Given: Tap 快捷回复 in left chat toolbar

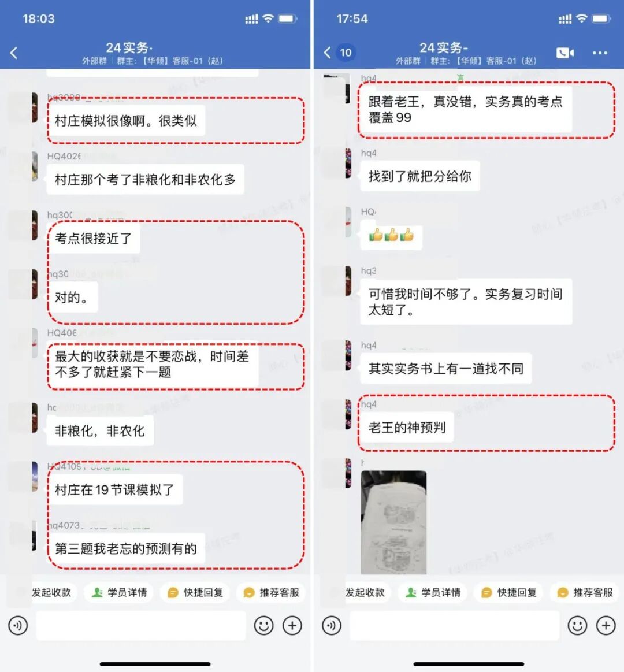Looking at the screenshot, I should click(196, 592).
